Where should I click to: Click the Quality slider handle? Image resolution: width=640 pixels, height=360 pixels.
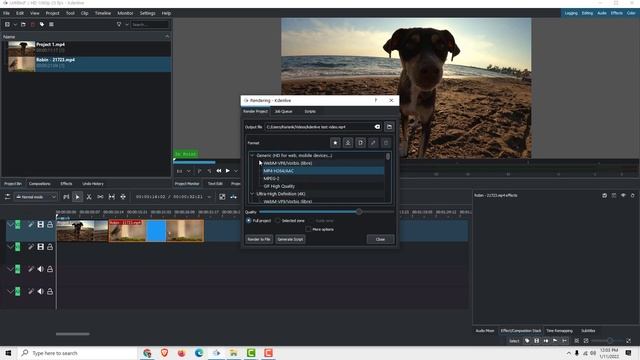(359, 211)
